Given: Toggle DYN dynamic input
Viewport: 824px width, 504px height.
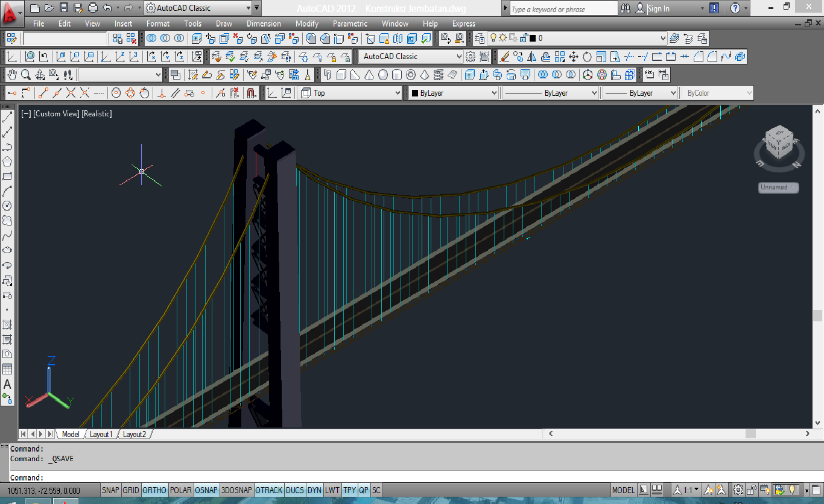Looking at the screenshot, I should [314, 490].
